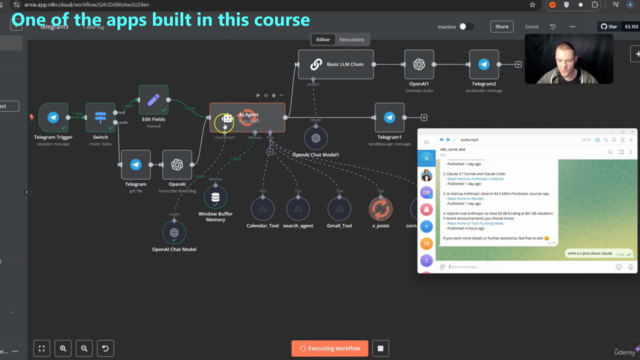
Task: Click the shield extension icon
Action: click(566, 5)
